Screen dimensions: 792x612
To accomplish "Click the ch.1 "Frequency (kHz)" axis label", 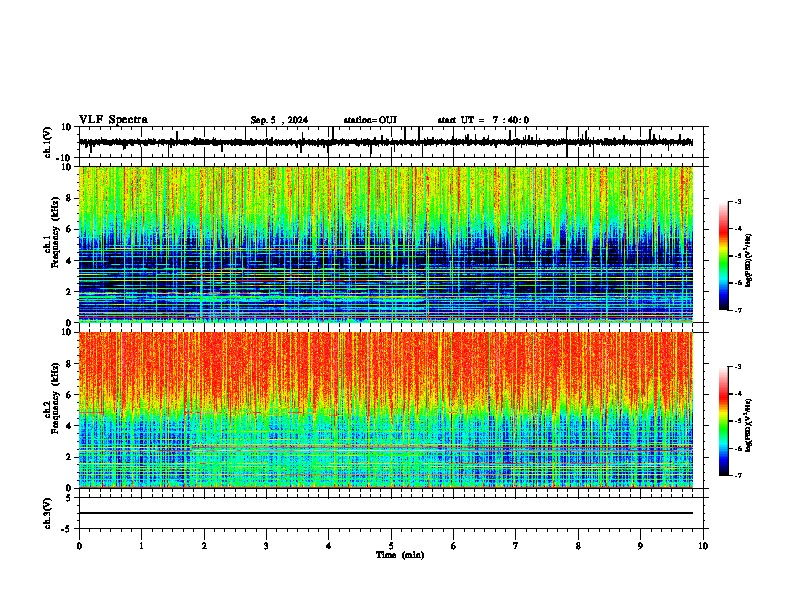I will pos(55,233).
